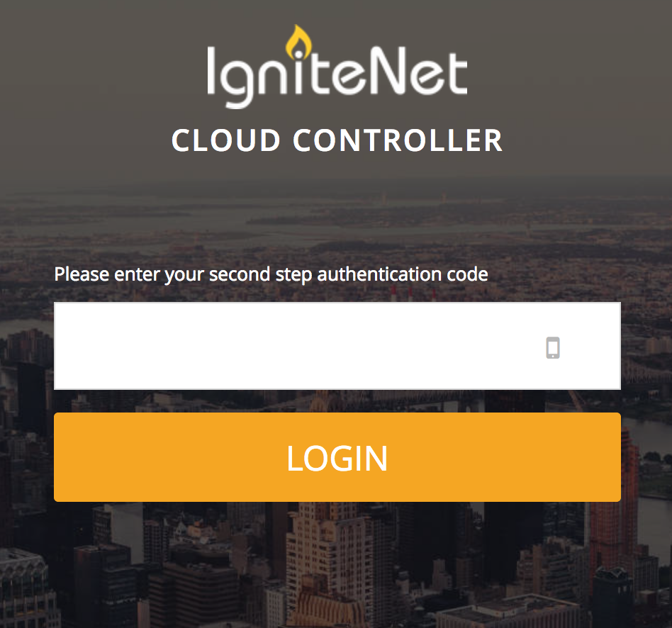This screenshot has width=672, height=628.
Task: Click the yellow flame icon in the logo
Action: coord(298,42)
